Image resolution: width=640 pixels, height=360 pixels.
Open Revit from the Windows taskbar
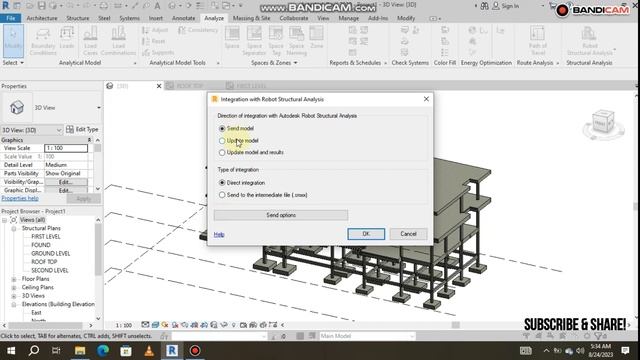point(172,350)
